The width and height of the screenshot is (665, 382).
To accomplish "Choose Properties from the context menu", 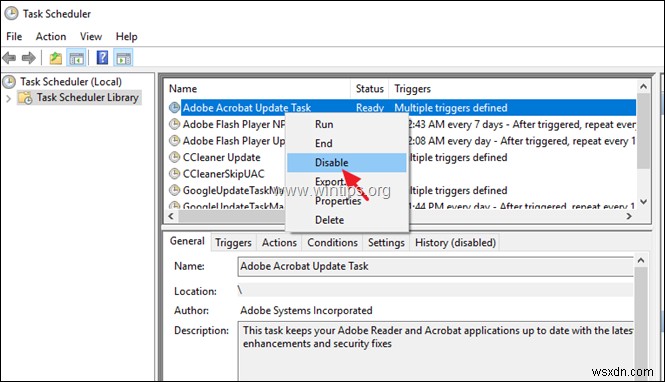I will 346,201.
